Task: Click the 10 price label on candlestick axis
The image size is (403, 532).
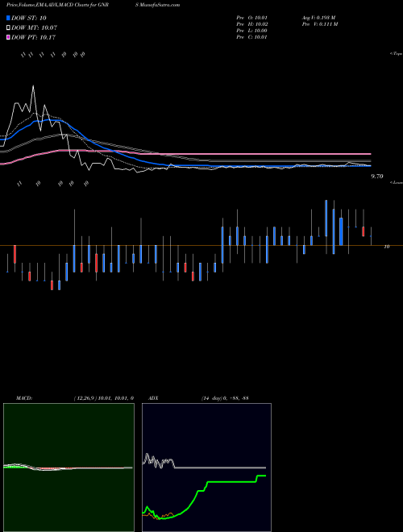Action: [386, 247]
